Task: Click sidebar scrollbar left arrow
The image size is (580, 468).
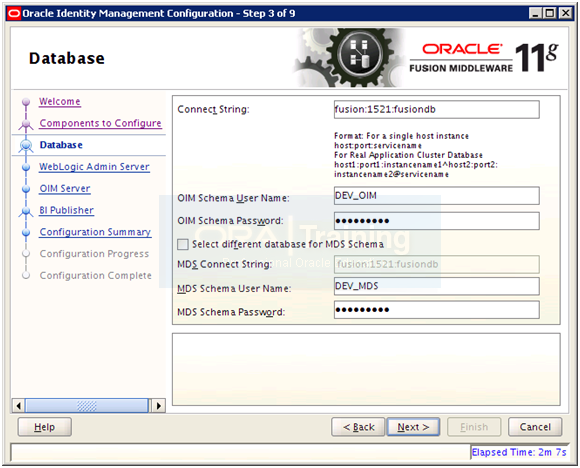Action: (x=18, y=405)
